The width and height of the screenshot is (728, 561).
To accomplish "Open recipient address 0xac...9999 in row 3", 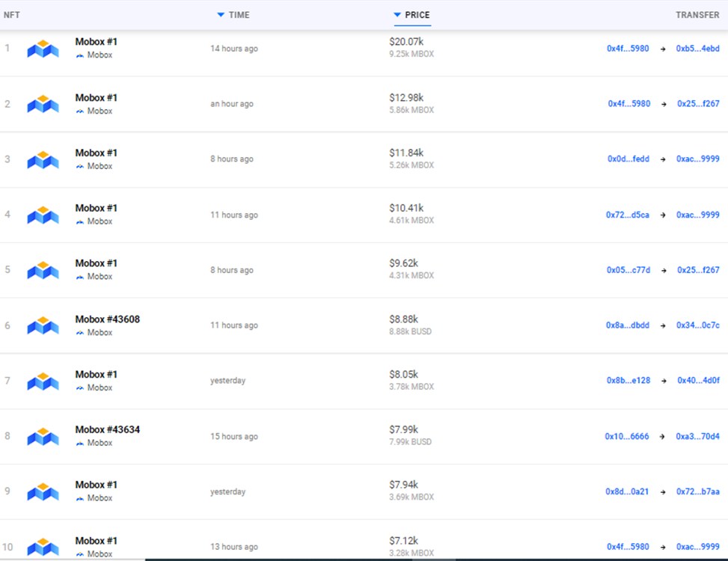I will pos(698,159).
